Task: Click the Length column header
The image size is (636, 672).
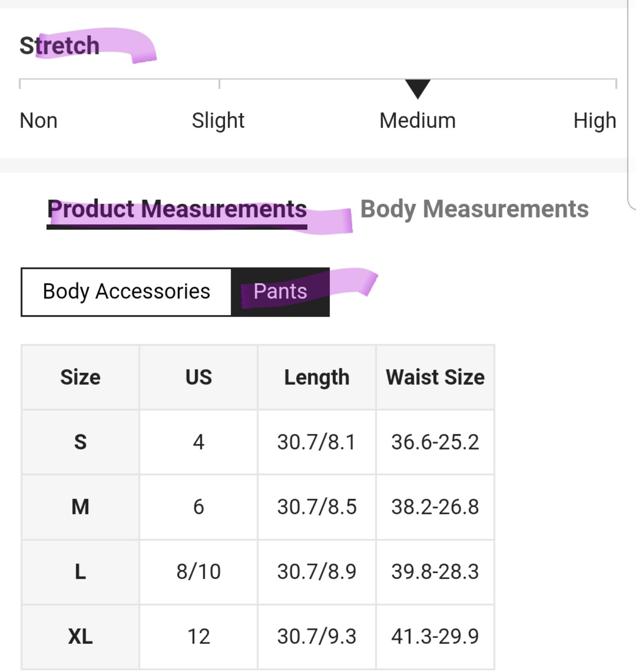Action: tap(317, 377)
